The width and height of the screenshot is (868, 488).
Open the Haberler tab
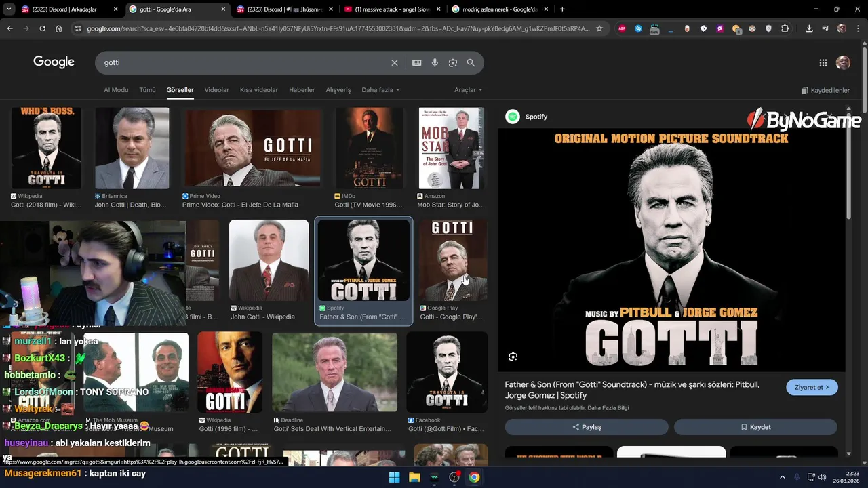[302, 90]
